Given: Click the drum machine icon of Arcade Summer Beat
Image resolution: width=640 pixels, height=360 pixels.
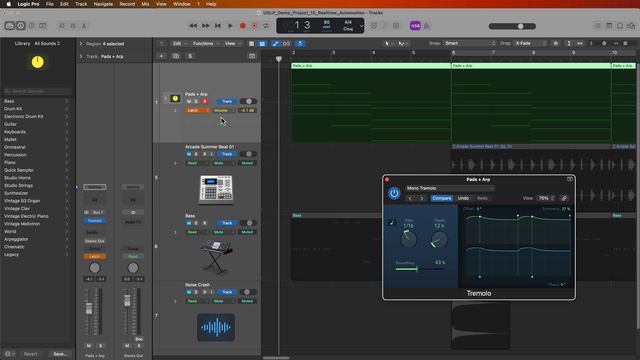Looking at the screenshot, I should (x=216, y=190).
